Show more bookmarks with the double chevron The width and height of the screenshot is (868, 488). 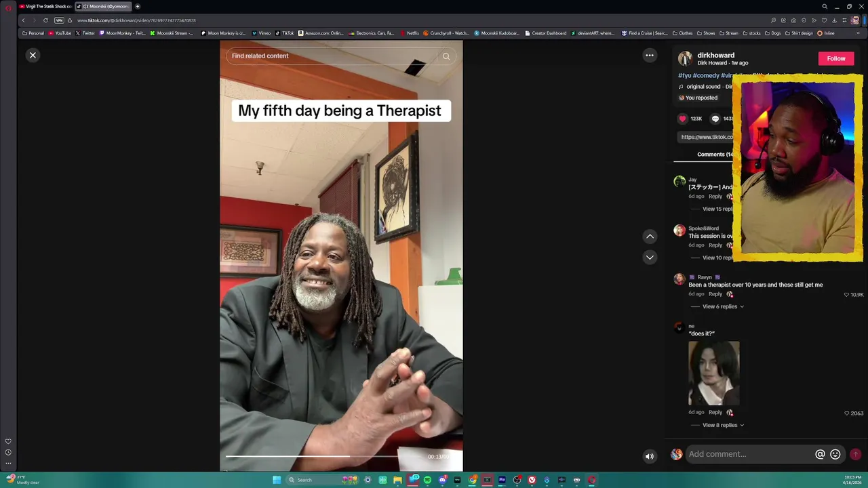coord(858,33)
